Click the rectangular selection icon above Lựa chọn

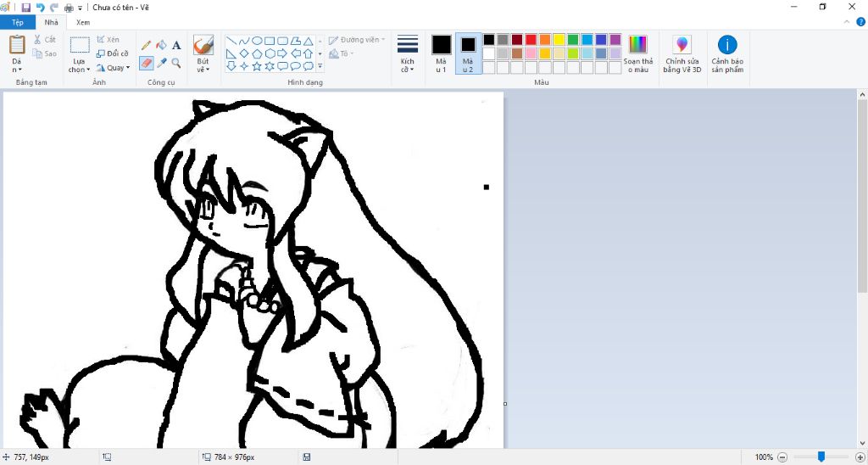click(80, 45)
